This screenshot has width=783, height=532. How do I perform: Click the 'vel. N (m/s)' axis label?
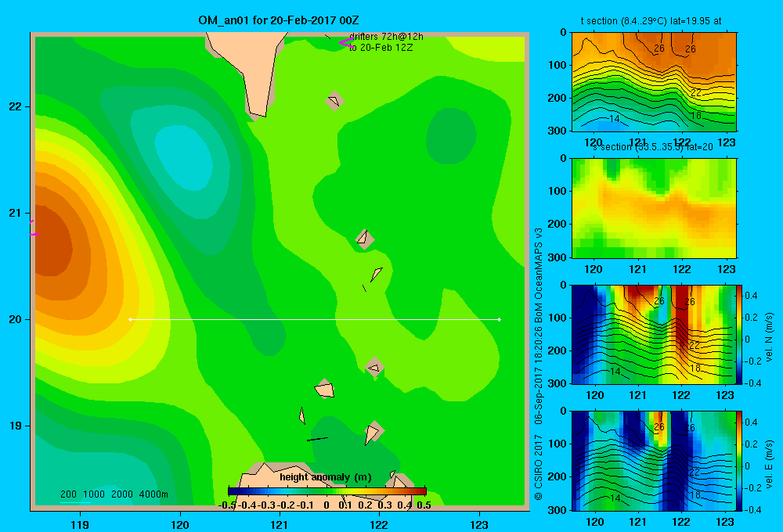click(x=769, y=337)
